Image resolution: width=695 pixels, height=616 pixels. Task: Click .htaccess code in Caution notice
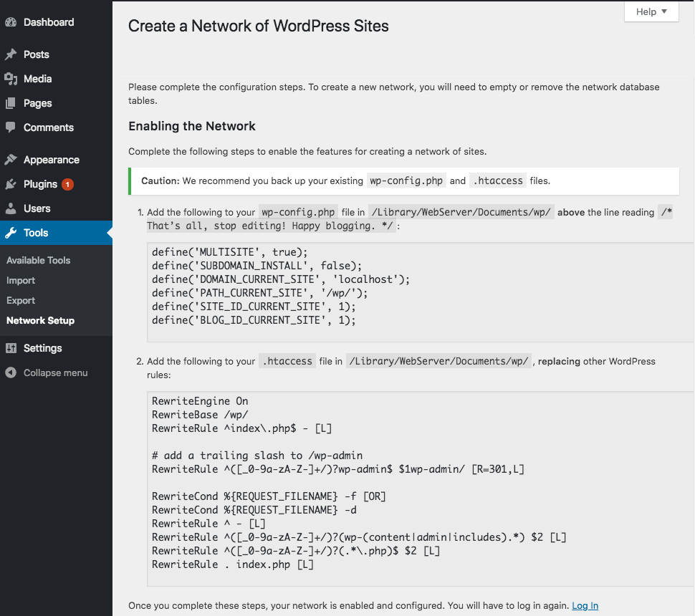[x=498, y=181]
